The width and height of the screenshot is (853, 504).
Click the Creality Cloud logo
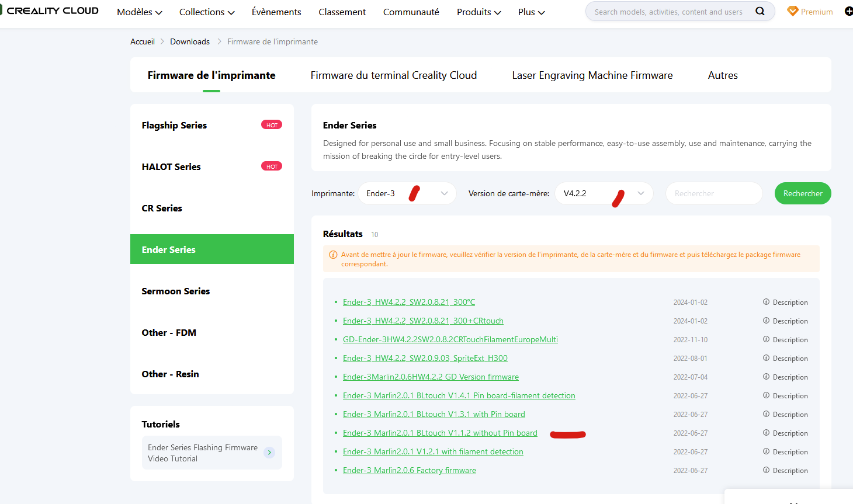(x=50, y=11)
